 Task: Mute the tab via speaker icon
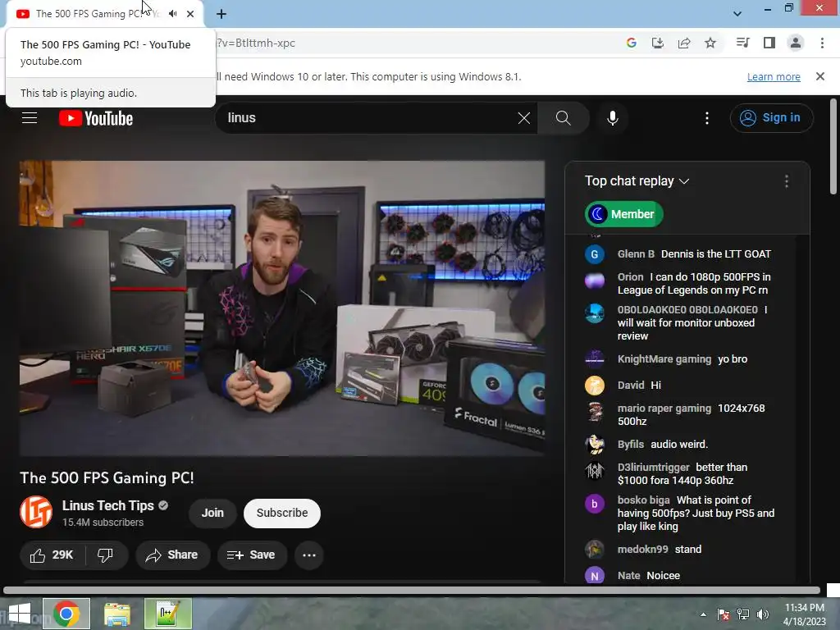(x=172, y=14)
